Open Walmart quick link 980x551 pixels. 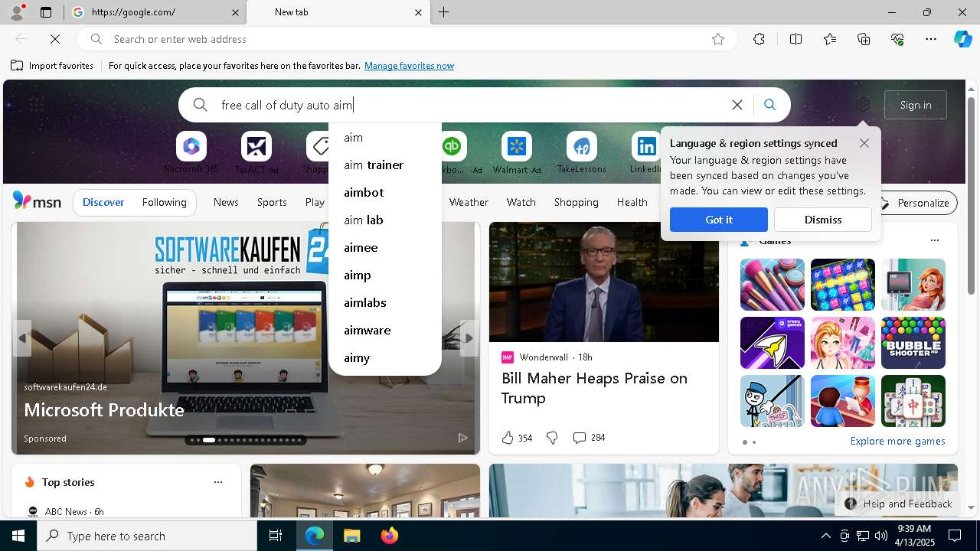tap(517, 152)
